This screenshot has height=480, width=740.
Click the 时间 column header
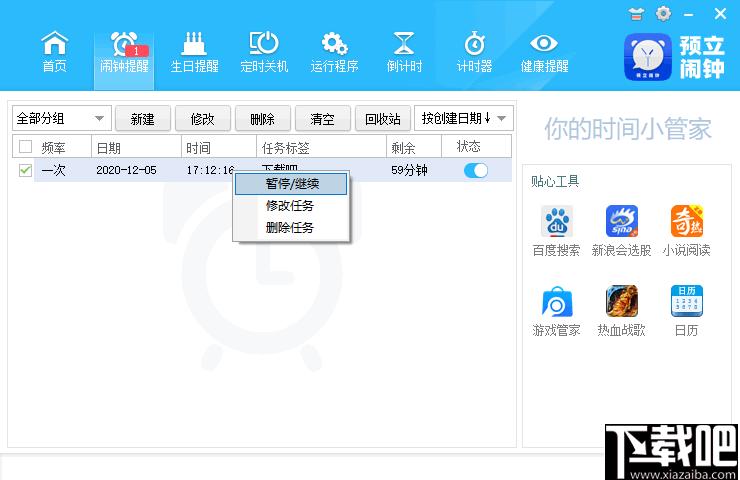[x=219, y=147]
